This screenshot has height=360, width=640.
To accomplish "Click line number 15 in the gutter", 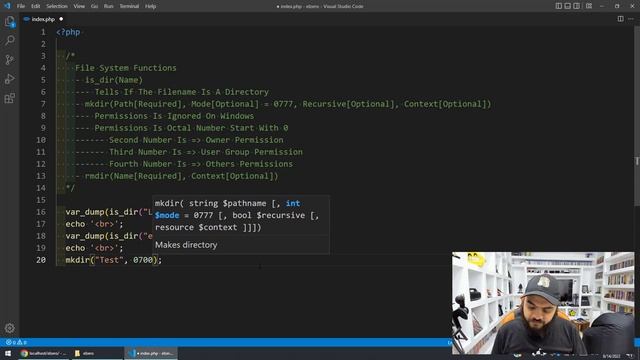I will [41, 200].
